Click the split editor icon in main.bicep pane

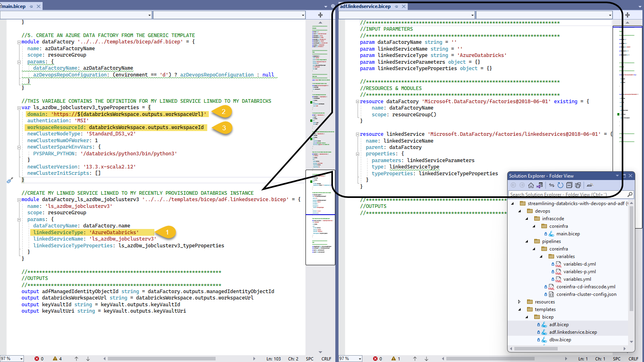(320, 15)
